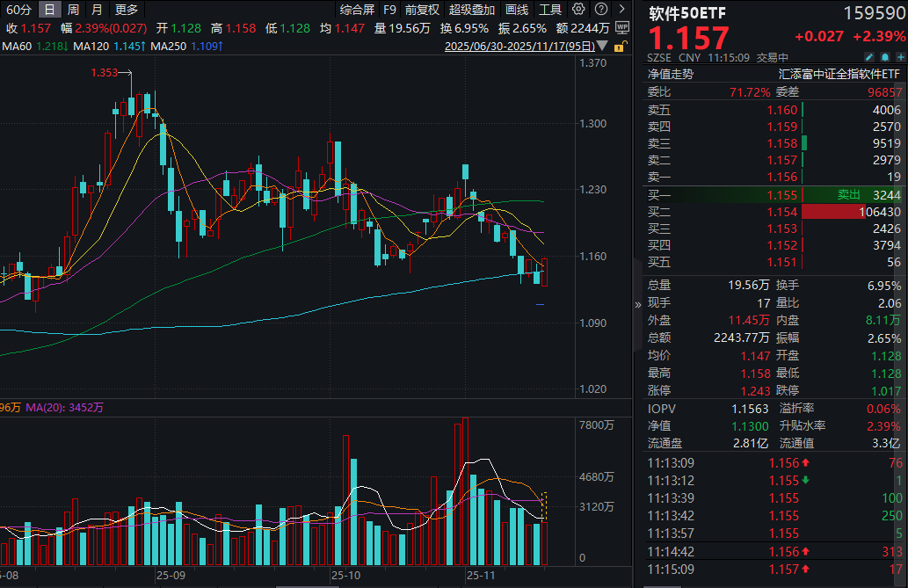Open the 超级叠加 overlay feature

click(x=472, y=10)
